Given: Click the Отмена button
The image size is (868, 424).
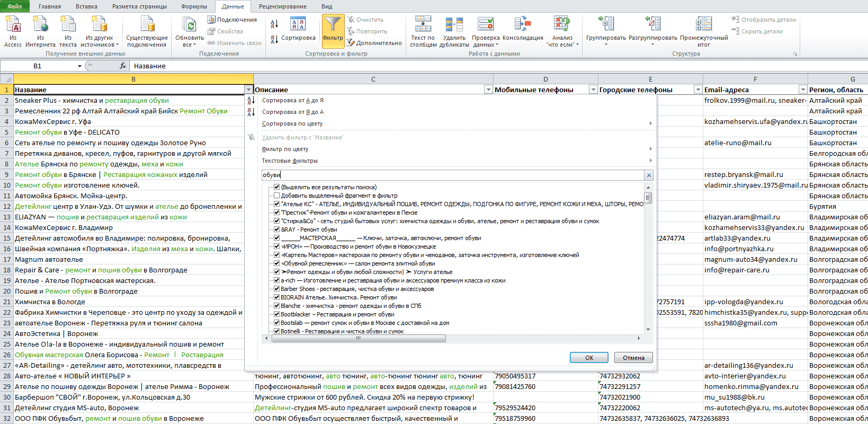Looking at the screenshot, I should (x=633, y=358).
